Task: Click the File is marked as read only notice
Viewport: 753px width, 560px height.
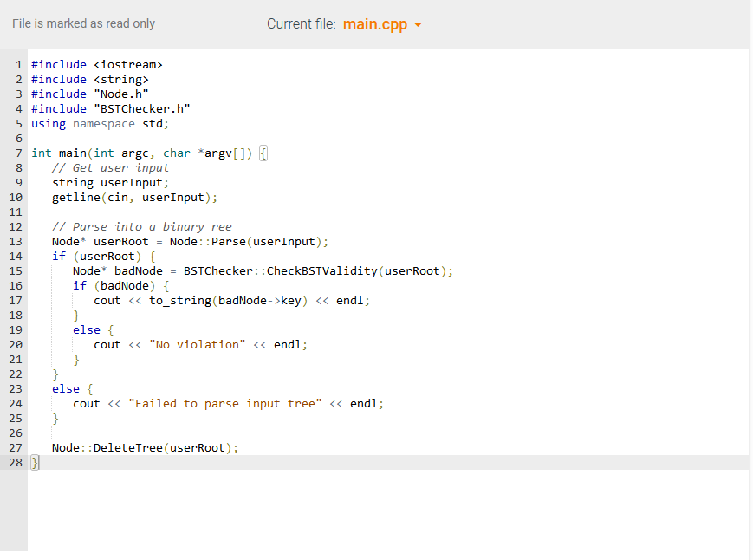Action: (83, 23)
